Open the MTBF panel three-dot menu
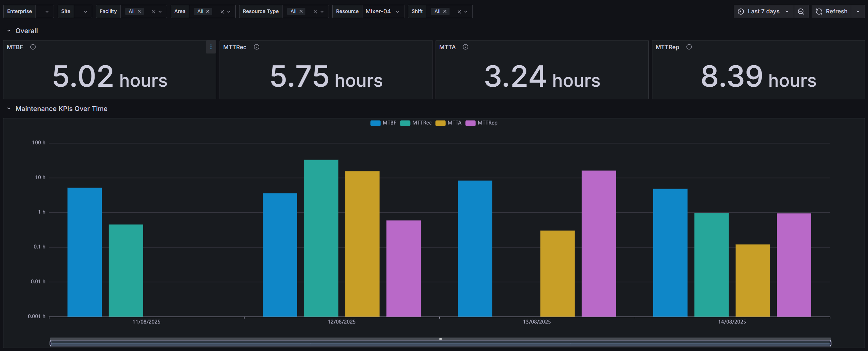Image resolution: width=868 pixels, height=351 pixels. coord(211,47)
